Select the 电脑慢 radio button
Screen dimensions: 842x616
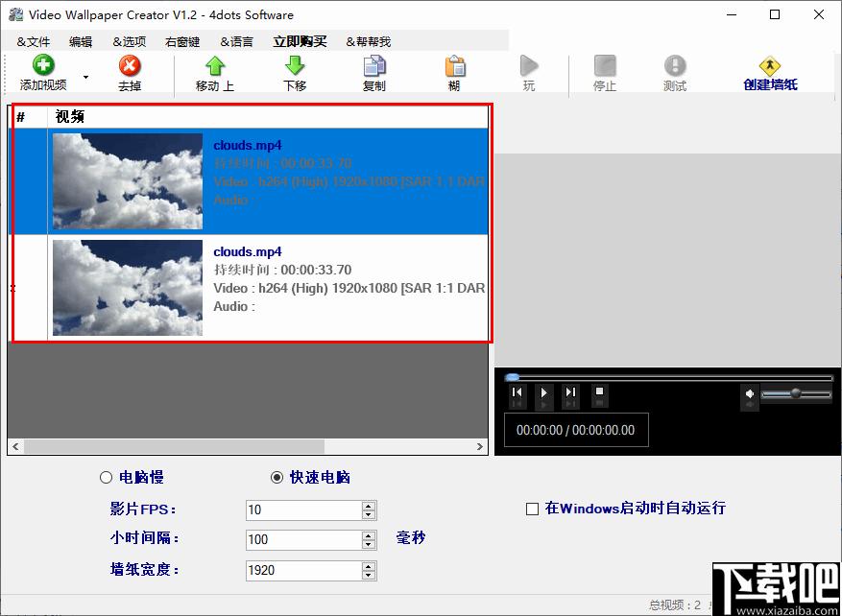(x=106, y=477)
